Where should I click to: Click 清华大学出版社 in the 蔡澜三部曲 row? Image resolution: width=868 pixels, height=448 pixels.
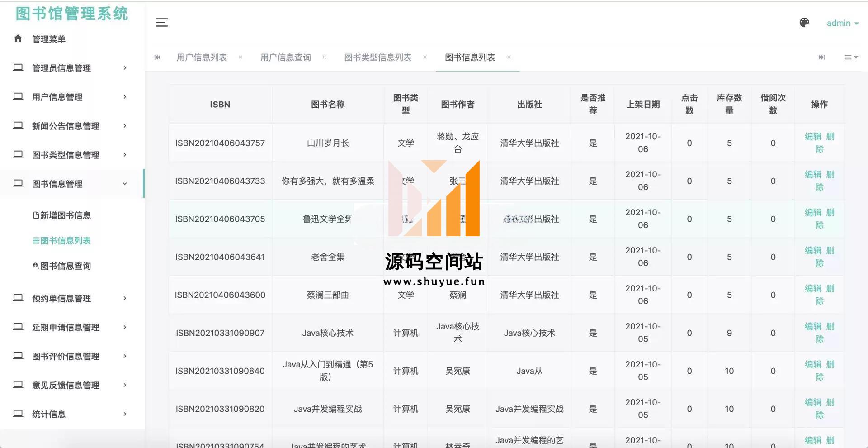tap(529, 295)
